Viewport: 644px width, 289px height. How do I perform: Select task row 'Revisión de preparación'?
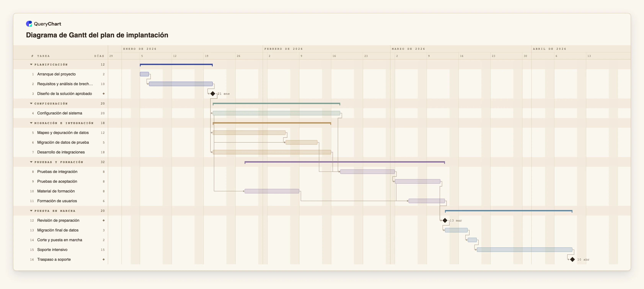60,221
